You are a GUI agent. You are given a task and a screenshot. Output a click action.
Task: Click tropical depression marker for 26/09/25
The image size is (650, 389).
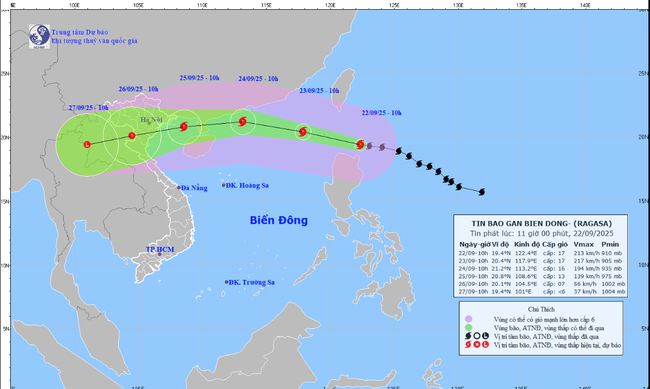[x=132, y=136]
